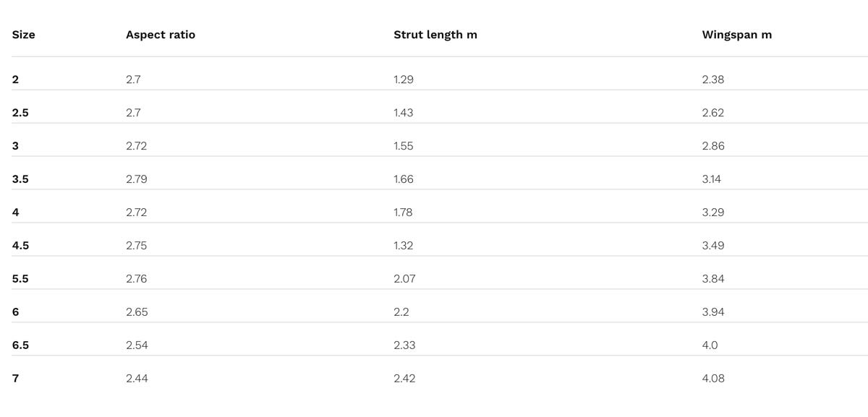This screenshot has height=417, width=868.
Task: Select the Strut length m header
Action: point(435,35)
